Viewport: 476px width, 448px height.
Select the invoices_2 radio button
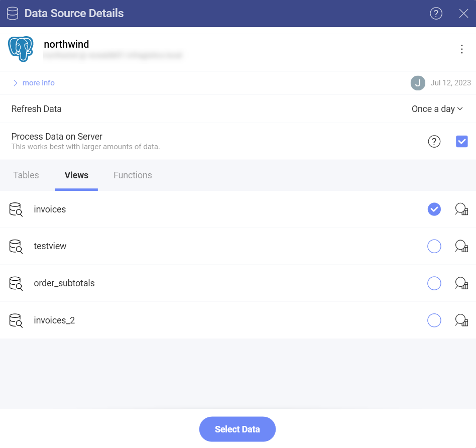(434, 320)
